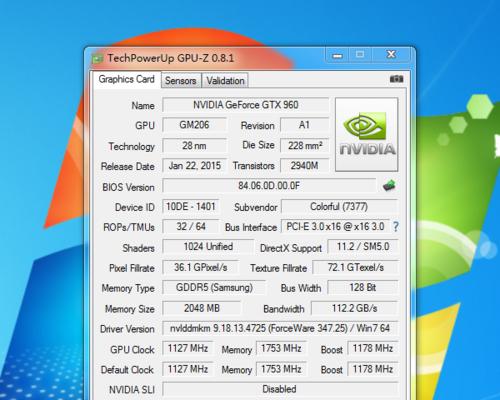Select the Graphics Card tab

click(127, 80)
